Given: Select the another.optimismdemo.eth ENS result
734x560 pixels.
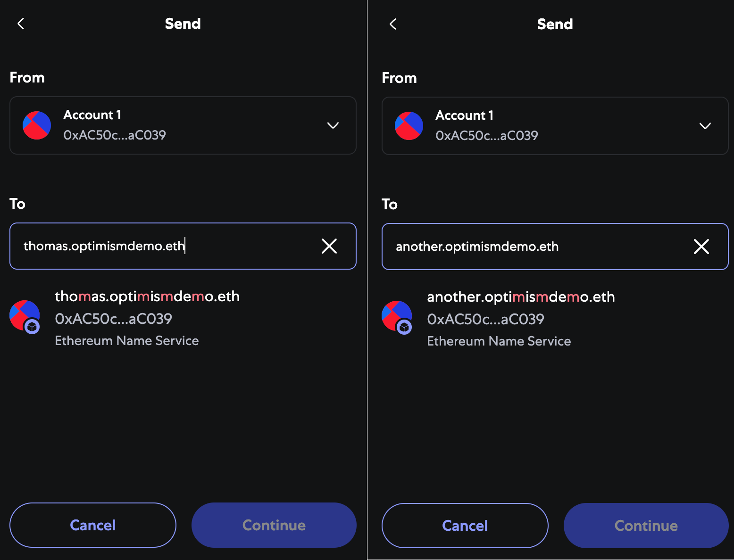Looking at the screenshot, I should 520,318.
